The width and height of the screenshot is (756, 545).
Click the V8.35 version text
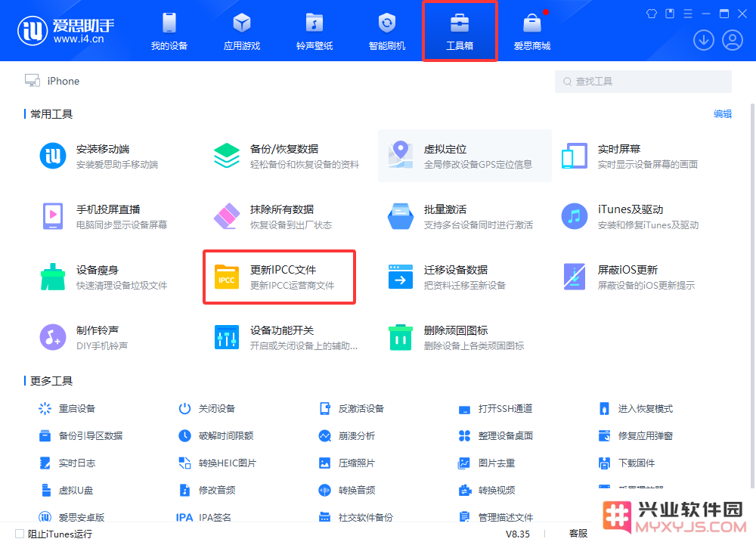pyautogui.click(x=517, y=534)
